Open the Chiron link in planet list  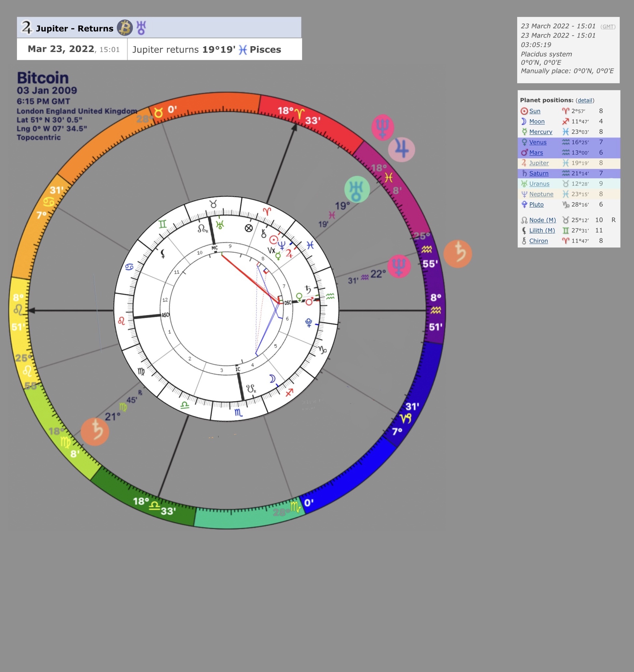tap(539, 241)
